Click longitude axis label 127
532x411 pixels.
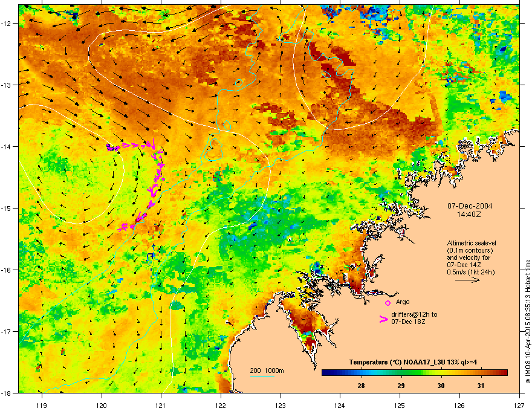[519, 405]
